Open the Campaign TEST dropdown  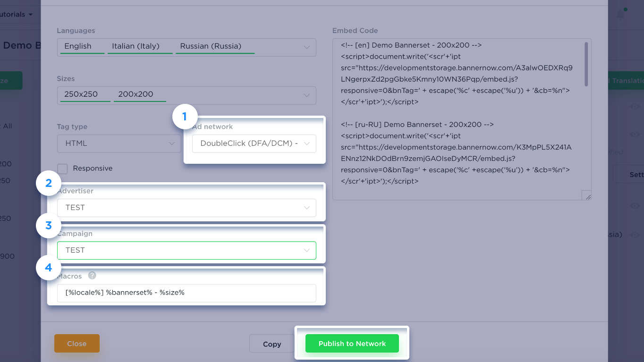pos(186,250)
